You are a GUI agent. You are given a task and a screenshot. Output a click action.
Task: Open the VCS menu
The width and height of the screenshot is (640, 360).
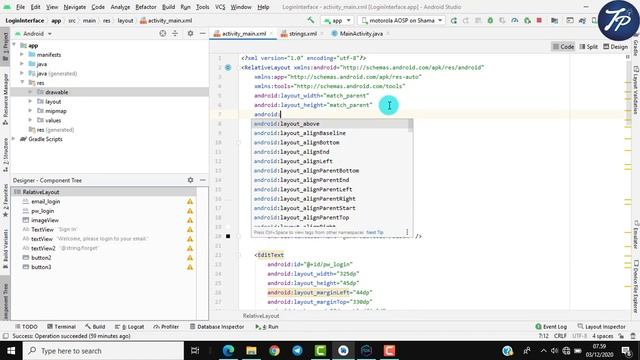[x=220, y=7]
